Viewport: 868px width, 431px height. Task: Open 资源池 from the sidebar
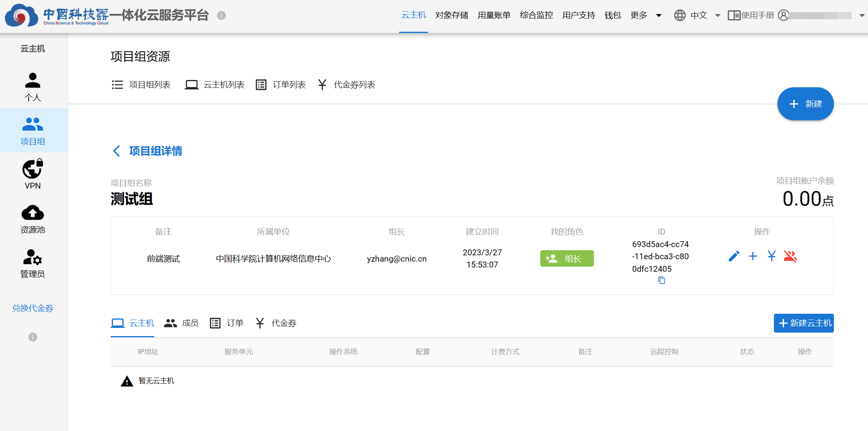(33, 218)
